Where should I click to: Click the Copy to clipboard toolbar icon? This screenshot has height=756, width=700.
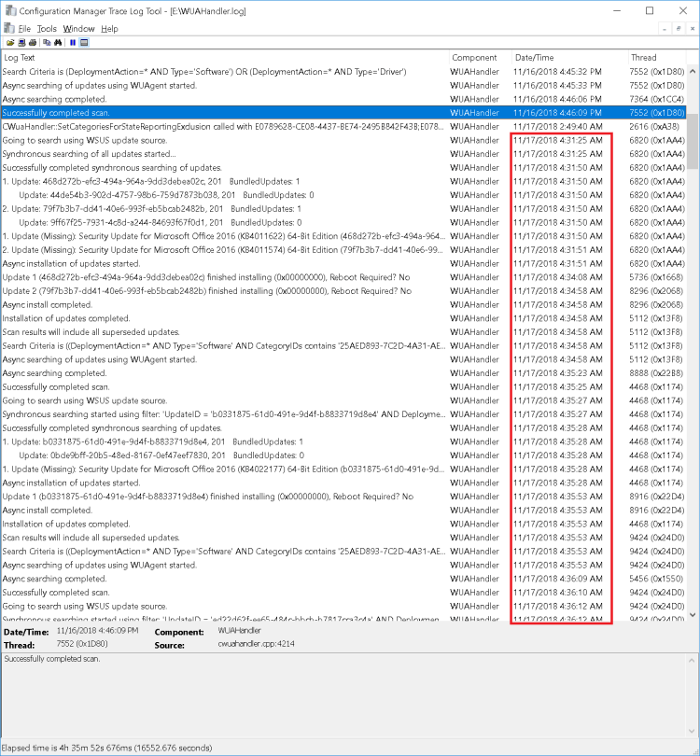click(45, 43)
